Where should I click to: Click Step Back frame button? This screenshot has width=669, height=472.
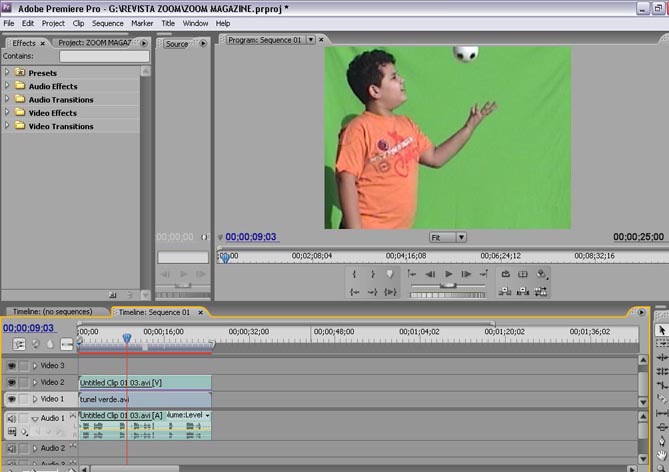[430, 274]
